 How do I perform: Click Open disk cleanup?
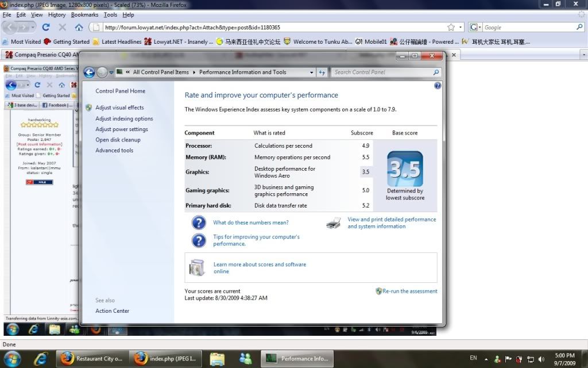(x=118, y=140)
